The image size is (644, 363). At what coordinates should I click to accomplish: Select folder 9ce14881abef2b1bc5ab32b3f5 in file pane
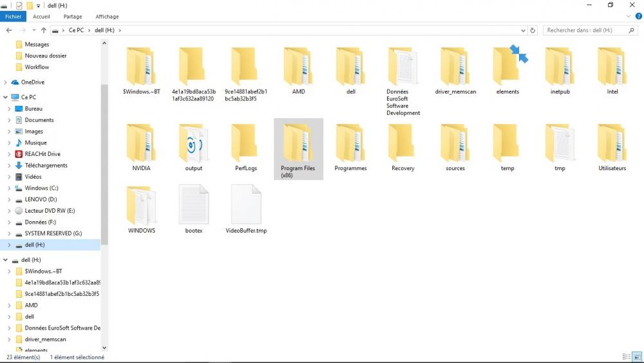point(246,66)
